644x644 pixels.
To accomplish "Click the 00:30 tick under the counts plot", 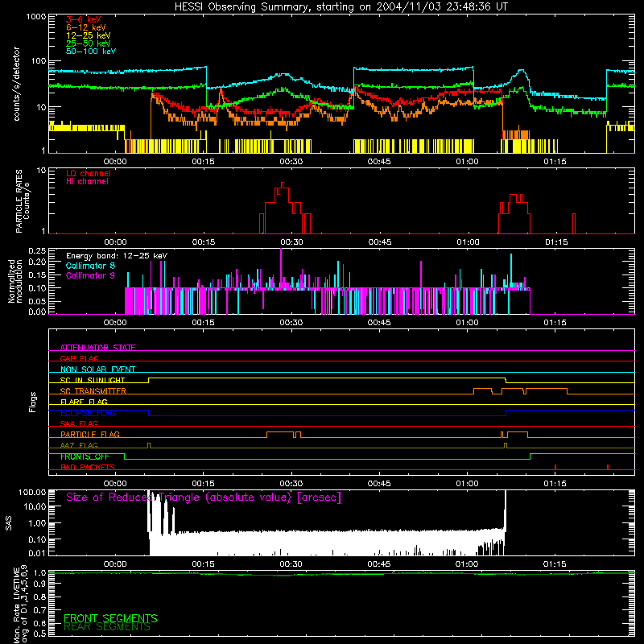I will 291,162.
